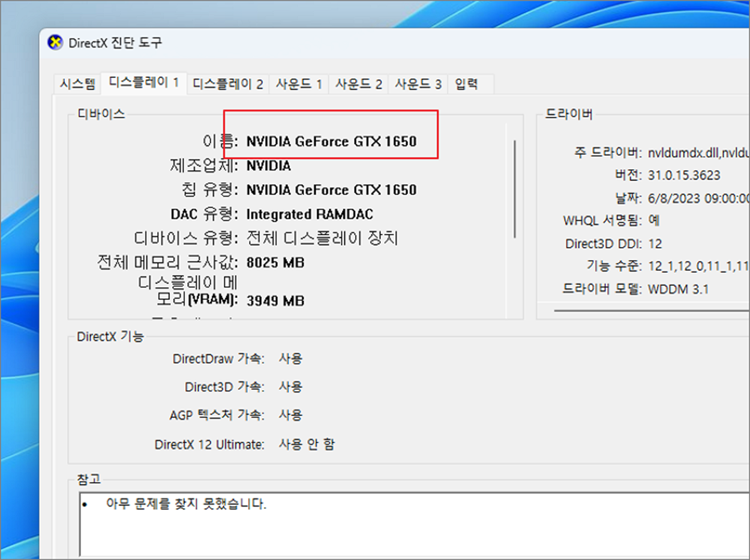Viewport: 750px width, 560px height.
Task: Select the 3949 MB VRAM value
Action: (275, 300)
